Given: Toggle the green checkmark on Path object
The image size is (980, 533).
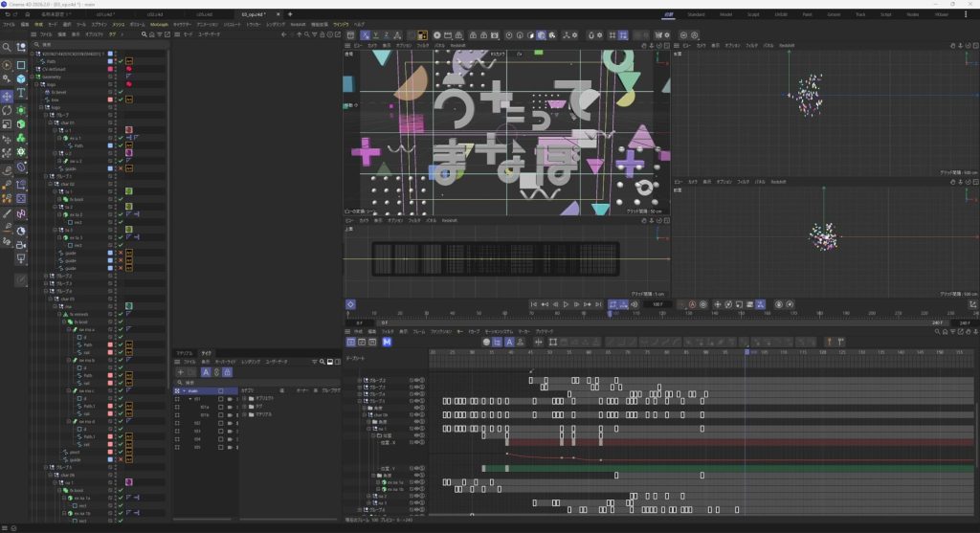Looking at the screenshot, I should pos(121,61).
